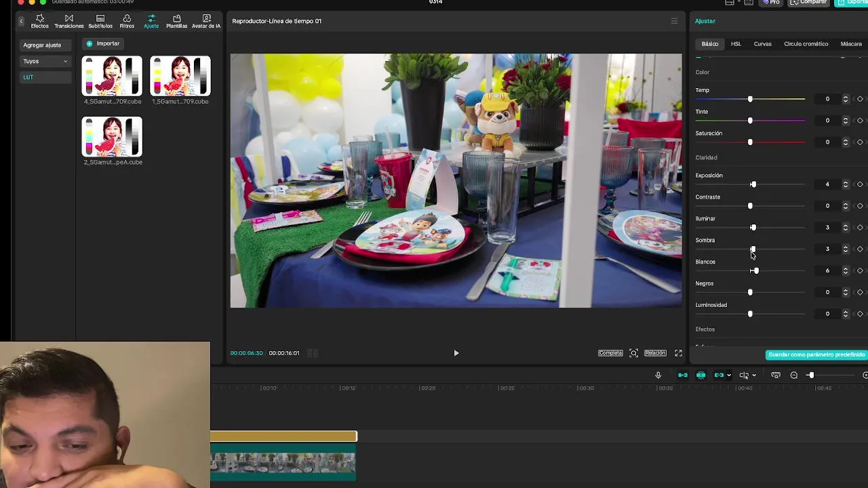868x488 pixels.
Task: Open the Filtros panel
Action: coord(127,21)
